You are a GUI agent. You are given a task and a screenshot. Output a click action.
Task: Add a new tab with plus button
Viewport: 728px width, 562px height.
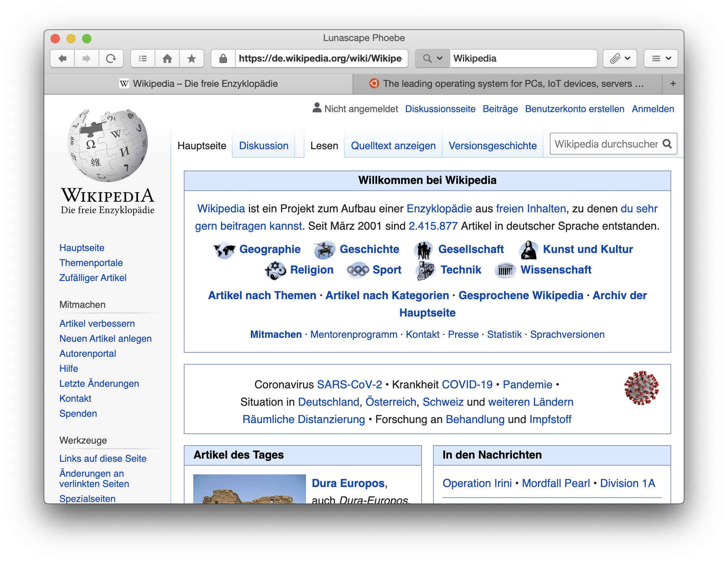click(673, 84)
